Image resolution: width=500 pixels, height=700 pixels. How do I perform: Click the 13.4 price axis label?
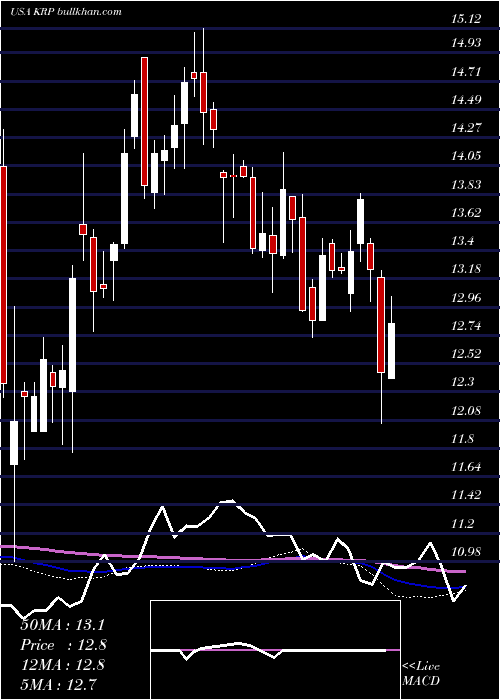coord(463,241)
